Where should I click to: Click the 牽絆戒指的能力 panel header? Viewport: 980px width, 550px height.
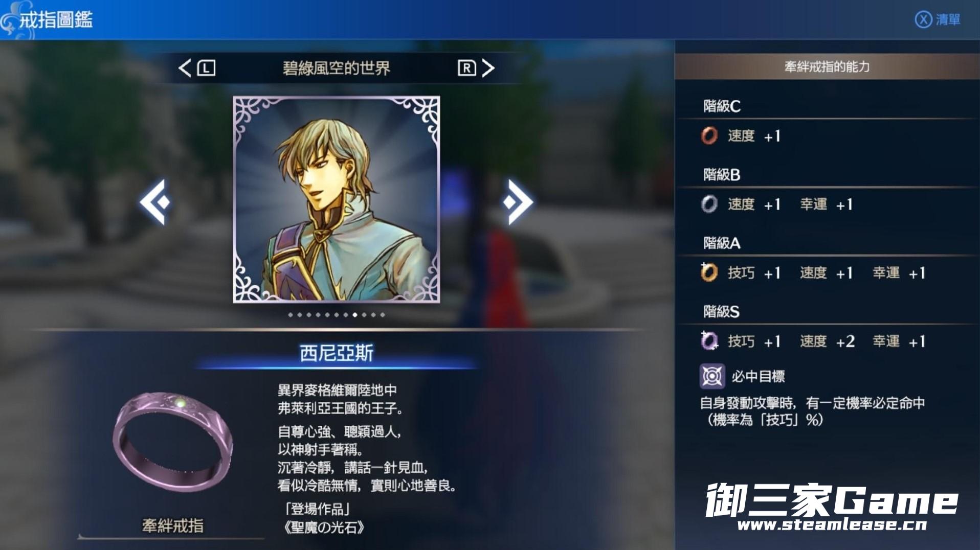tap(827, 66)
